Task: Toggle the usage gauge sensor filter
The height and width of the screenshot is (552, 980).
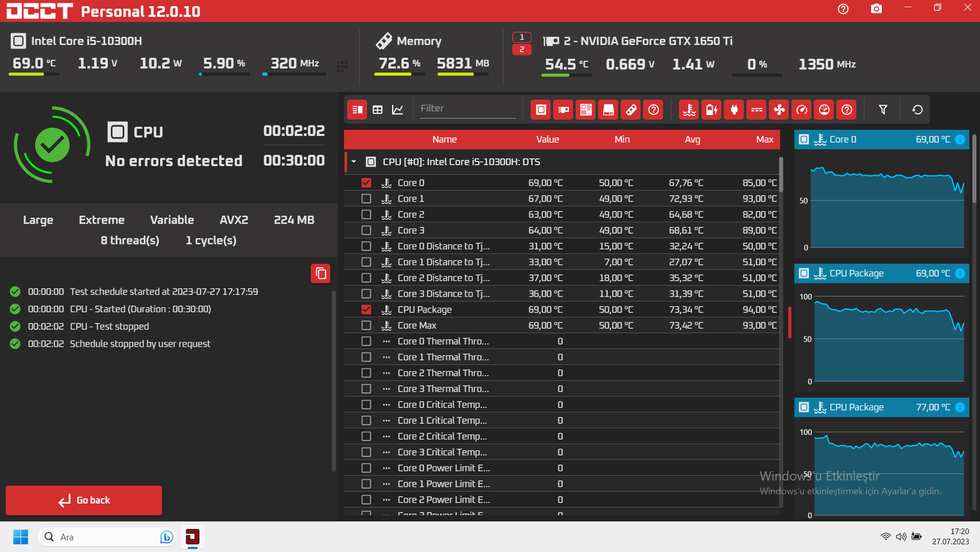Action: click(824, 109)
